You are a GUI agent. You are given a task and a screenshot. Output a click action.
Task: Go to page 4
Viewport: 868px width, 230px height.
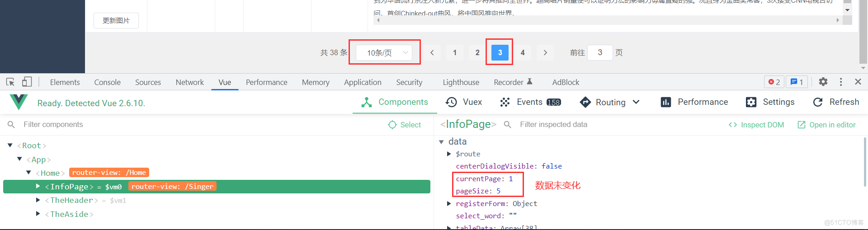(523, 52)
